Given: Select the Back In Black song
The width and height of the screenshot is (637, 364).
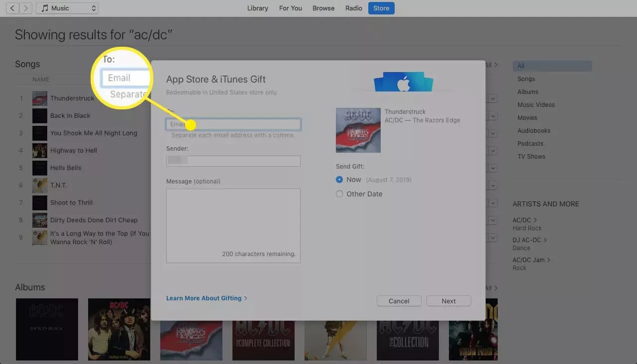Looking at the screenshot, I should click(x=70, y=115).
